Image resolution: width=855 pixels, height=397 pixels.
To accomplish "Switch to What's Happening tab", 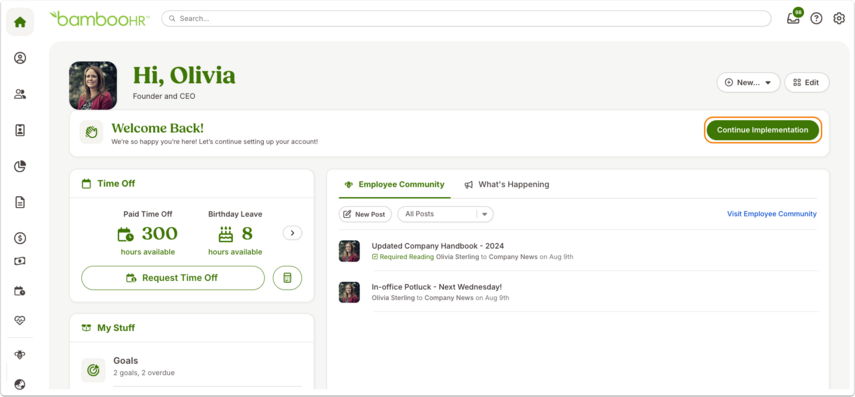I will point(507,184).
